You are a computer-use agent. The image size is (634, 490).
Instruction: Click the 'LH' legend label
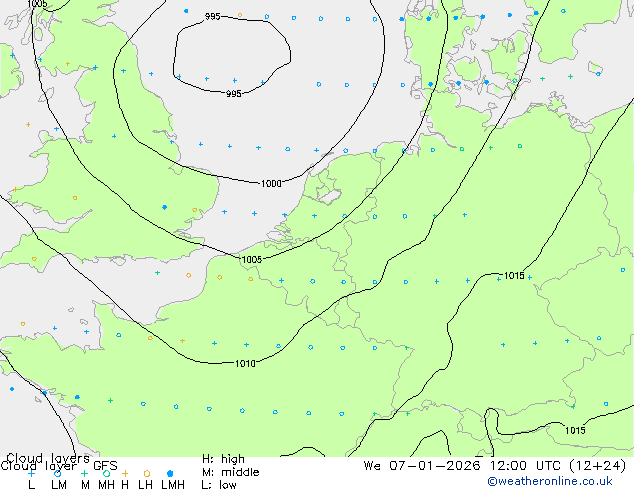point(145,484)
